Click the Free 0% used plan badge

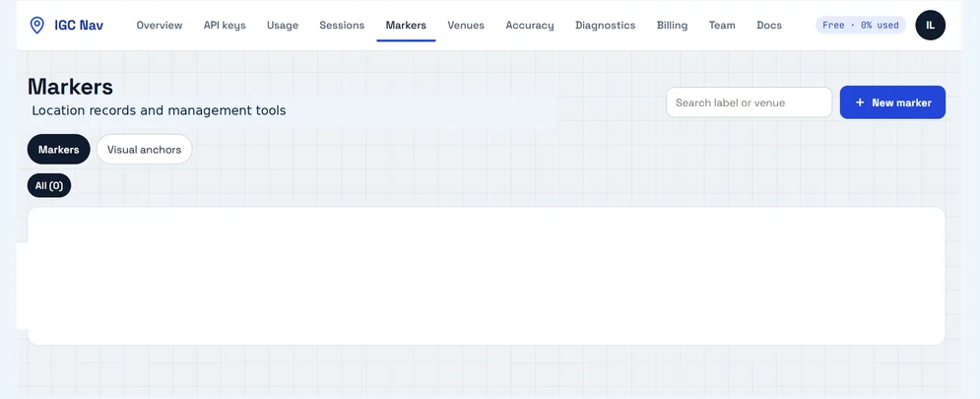point(861,25)
